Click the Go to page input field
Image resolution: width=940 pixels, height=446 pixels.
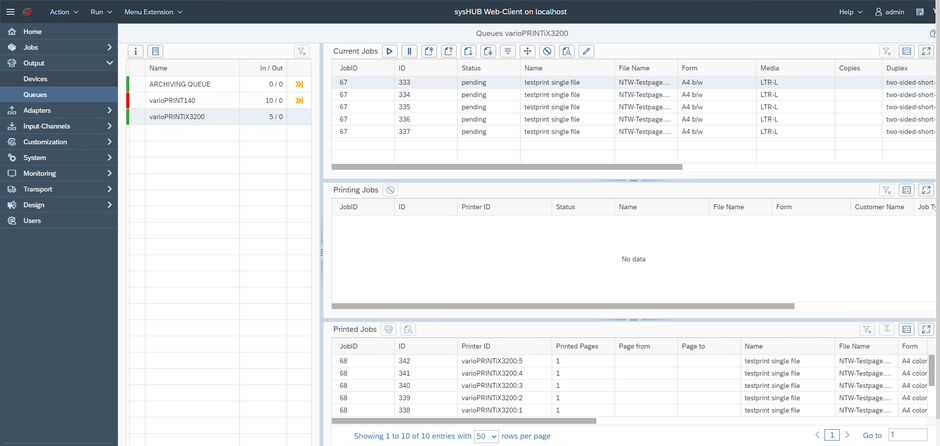[x=908, y=435]
